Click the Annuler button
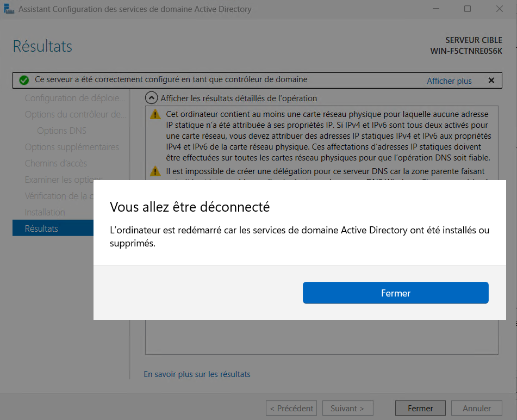Viewport: 517px width, 420px height. click(x=476, y=408)
